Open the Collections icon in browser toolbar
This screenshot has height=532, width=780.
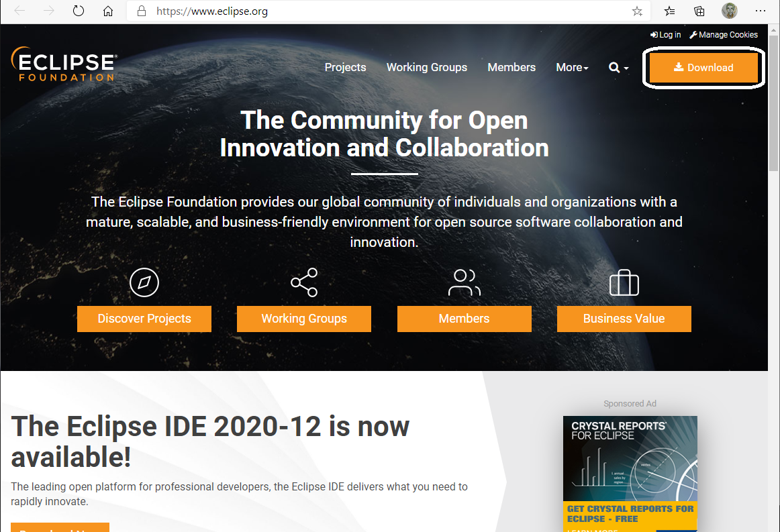[699, 11]
